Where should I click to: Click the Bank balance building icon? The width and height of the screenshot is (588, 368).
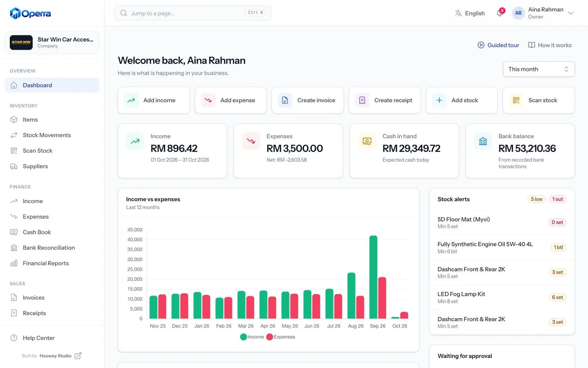pos(483,141)
